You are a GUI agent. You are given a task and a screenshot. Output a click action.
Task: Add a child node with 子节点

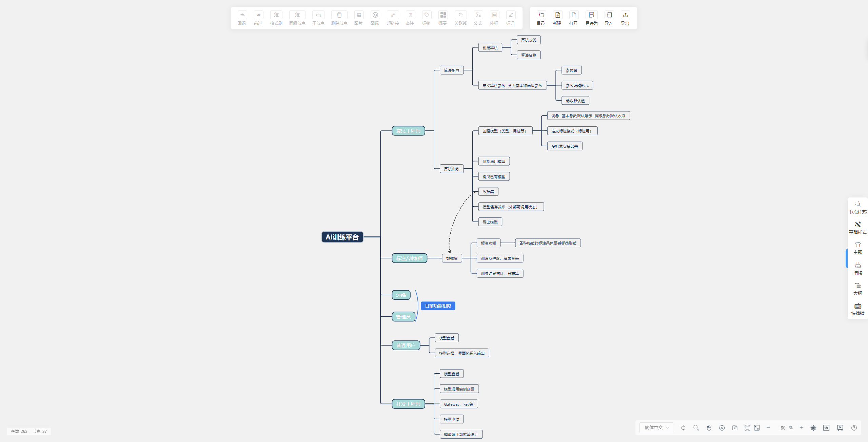pyautogui.click(x=318, y=15)
